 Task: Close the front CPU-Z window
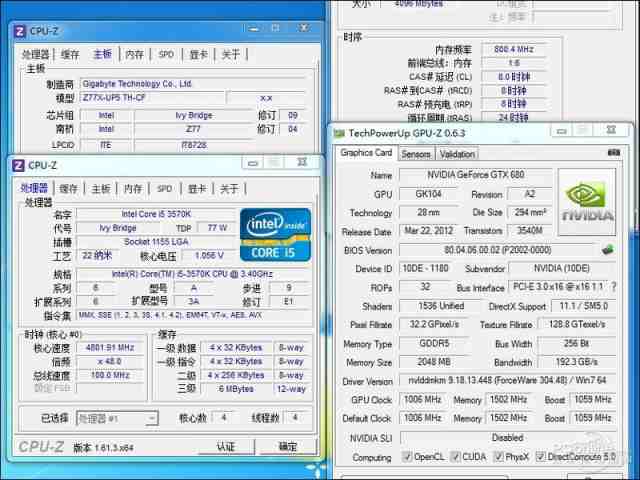(x=302, y=162)
